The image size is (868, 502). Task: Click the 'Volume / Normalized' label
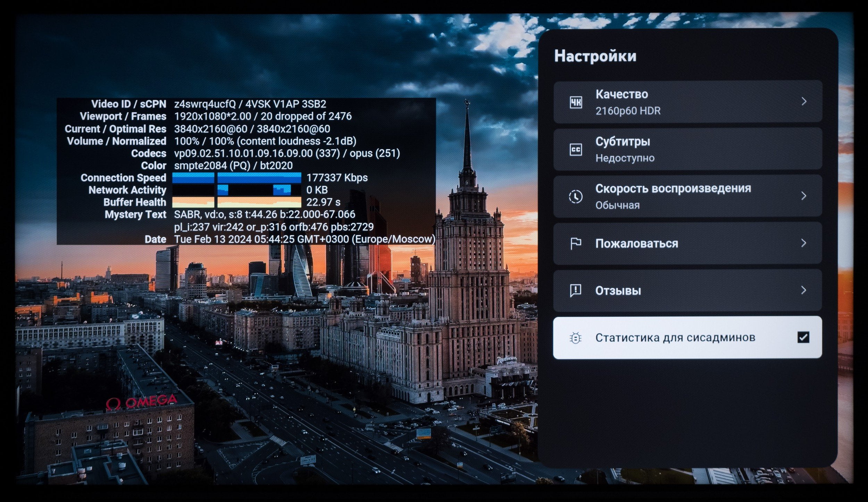coord(117,141)
